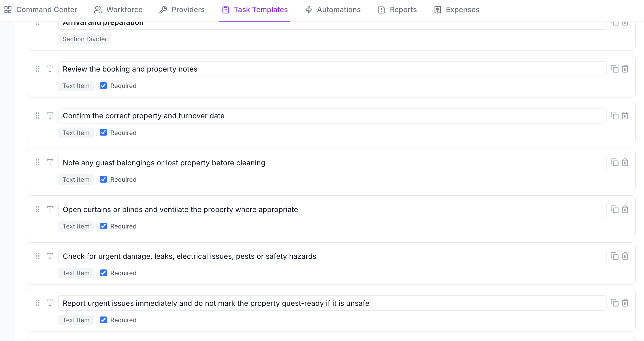Duplicate the 'Note any guest belongings' item
644x341 pixels.
pyautogui.click(x=615, y=162)
